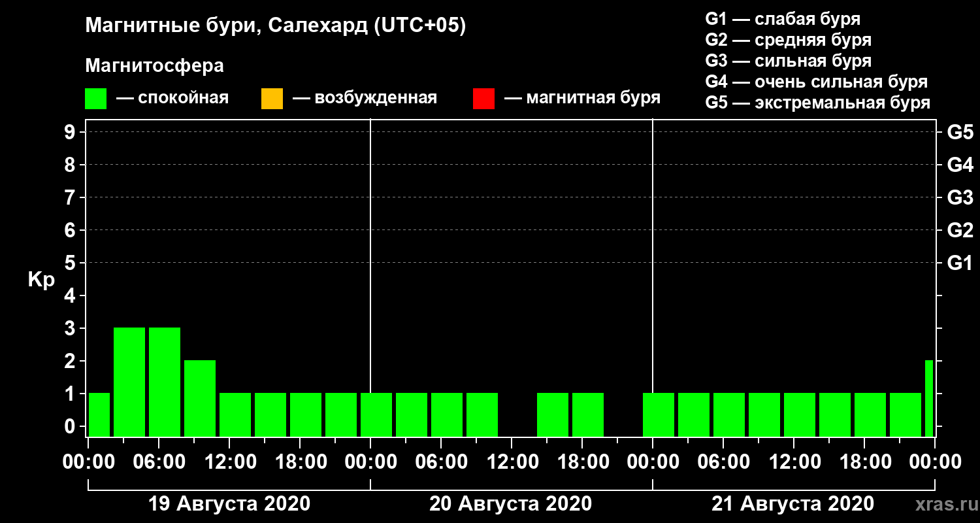Click 'G5 — экстремальная буря' legend line
Viewport: 980px width, 523px height.
[818, 103]
